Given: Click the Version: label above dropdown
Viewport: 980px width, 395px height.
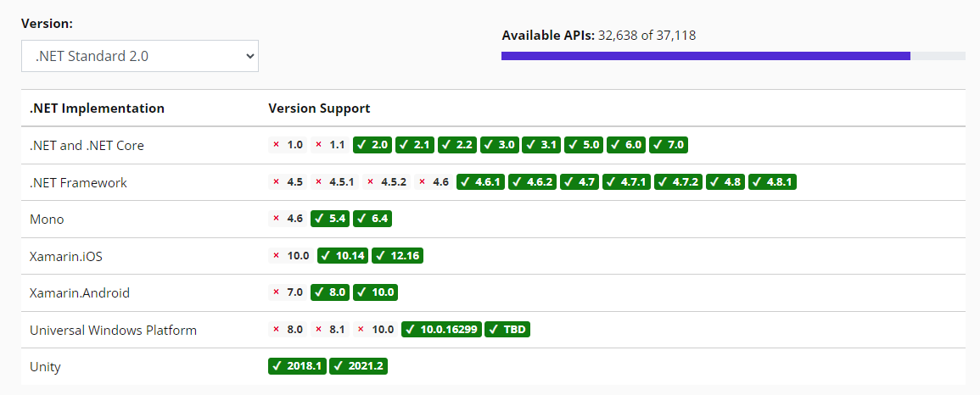Looking at the screenshot, I should tap(48, 24).
